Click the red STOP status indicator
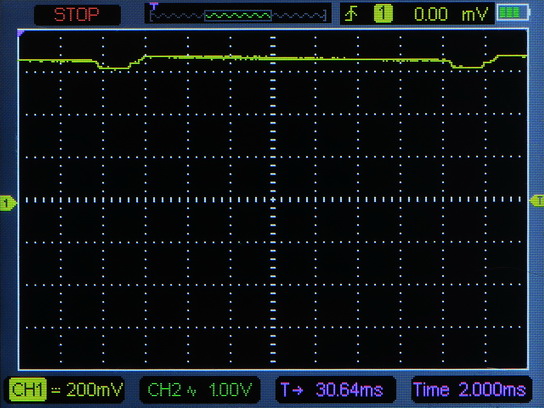 point(77,15)
